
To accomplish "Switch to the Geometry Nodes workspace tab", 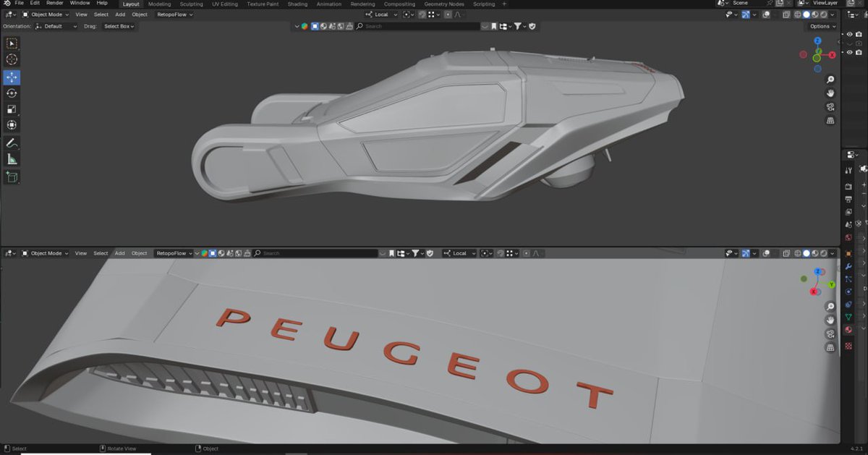I will 444,4.
